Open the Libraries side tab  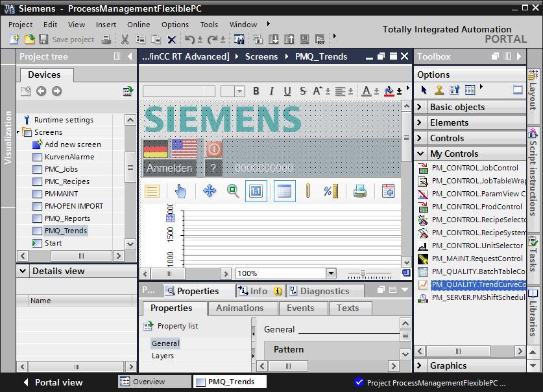pyautogui.click(x=533, y=313)
